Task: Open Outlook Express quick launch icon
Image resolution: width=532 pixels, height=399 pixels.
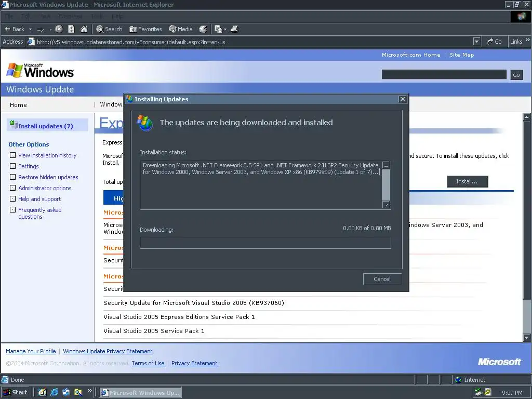Action: pyautogui.click(x=66, y=392)
